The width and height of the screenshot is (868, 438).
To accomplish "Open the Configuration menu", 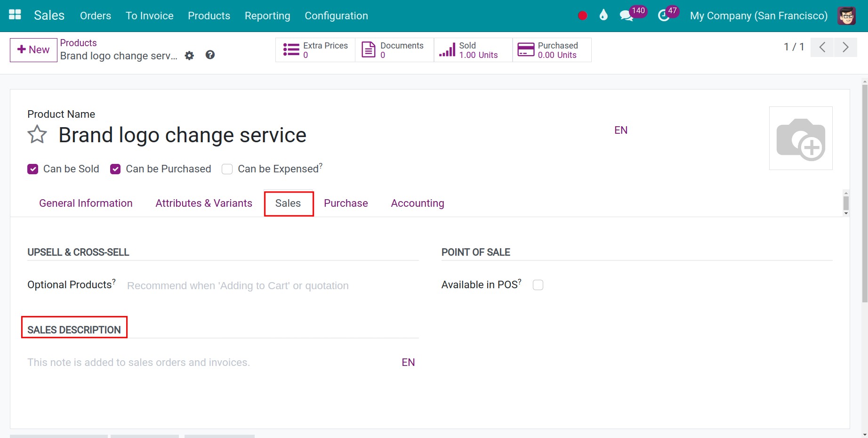I will pos(336,16).
